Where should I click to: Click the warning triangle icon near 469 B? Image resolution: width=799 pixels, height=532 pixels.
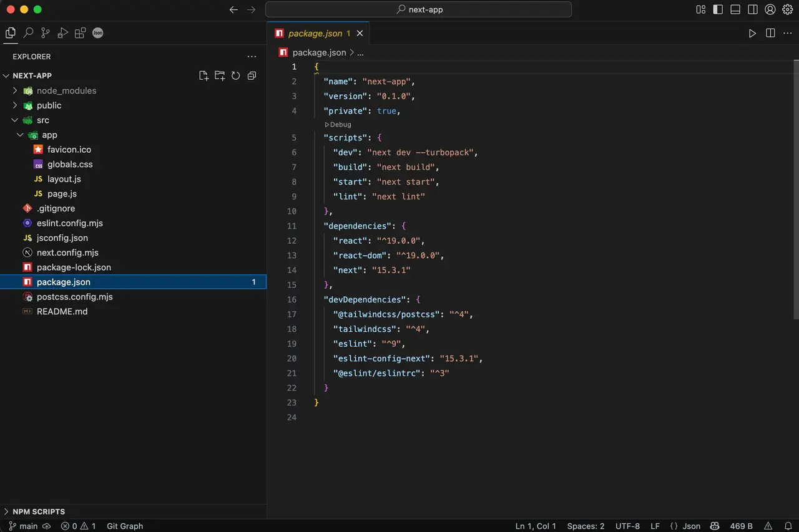[x=768, y=526]
